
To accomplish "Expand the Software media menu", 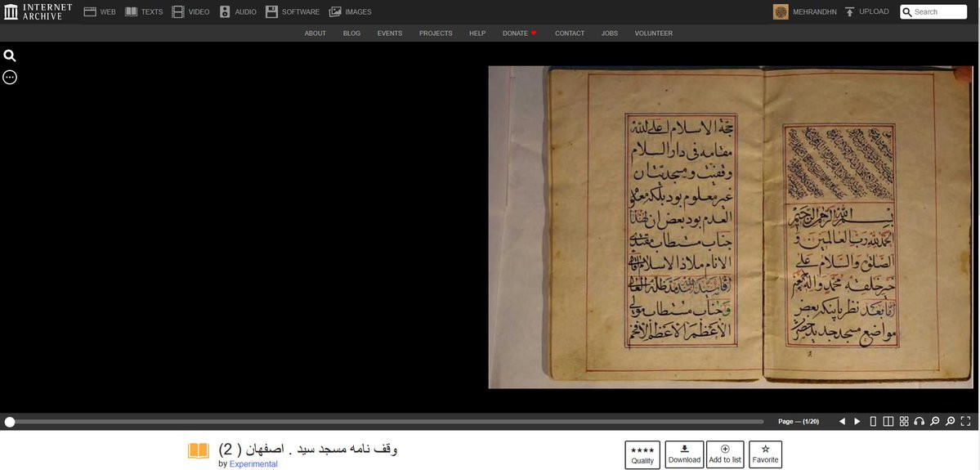I will coord(292,12).
